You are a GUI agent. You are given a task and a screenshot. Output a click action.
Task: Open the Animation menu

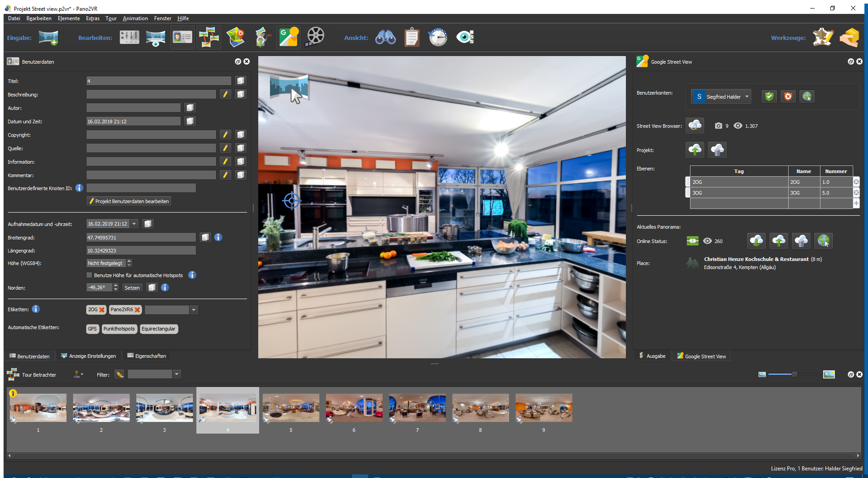point(135,18)
